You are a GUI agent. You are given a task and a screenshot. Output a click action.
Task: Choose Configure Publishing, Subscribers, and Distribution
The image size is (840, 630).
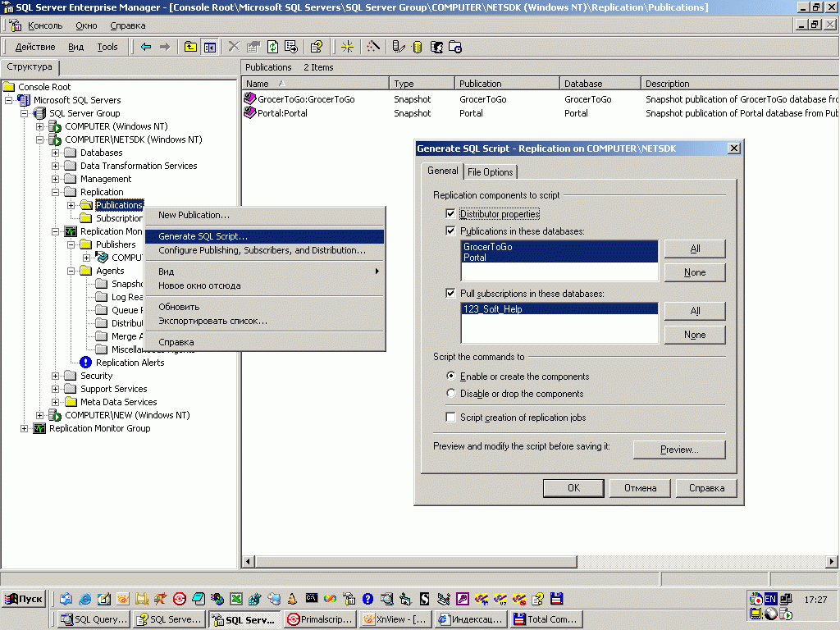264,250
